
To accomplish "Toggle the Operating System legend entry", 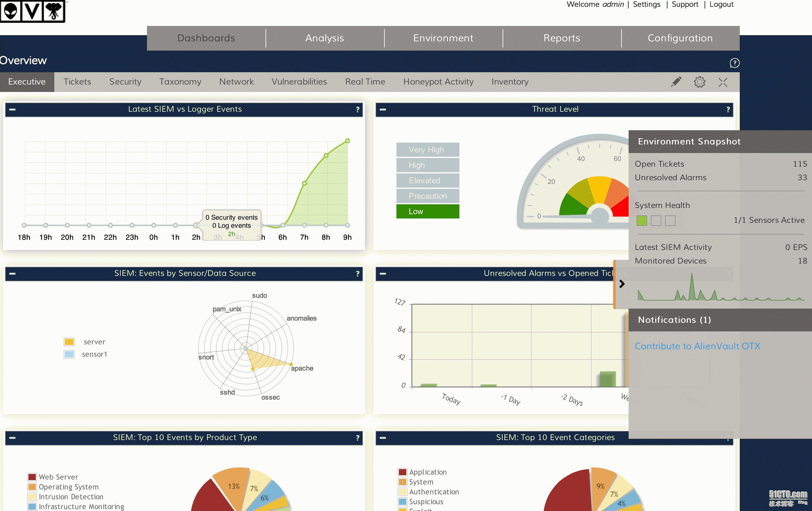I will [63, 487].
